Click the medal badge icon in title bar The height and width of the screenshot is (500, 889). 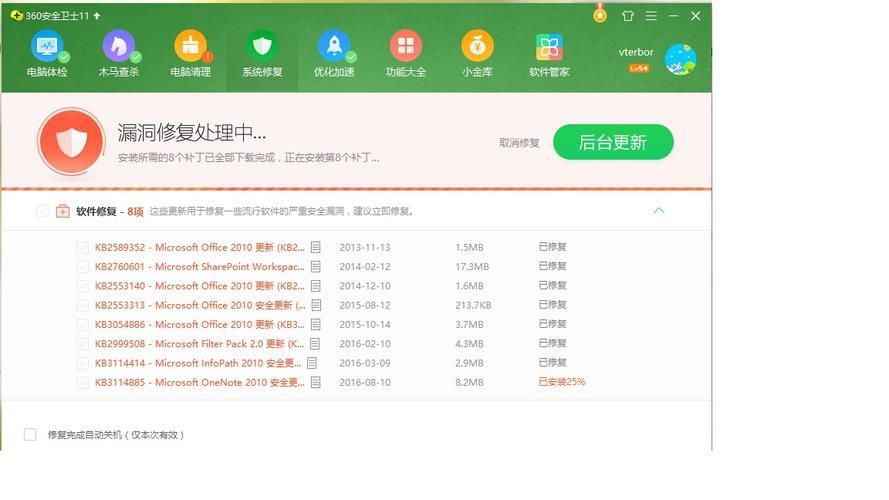[600, 14]
